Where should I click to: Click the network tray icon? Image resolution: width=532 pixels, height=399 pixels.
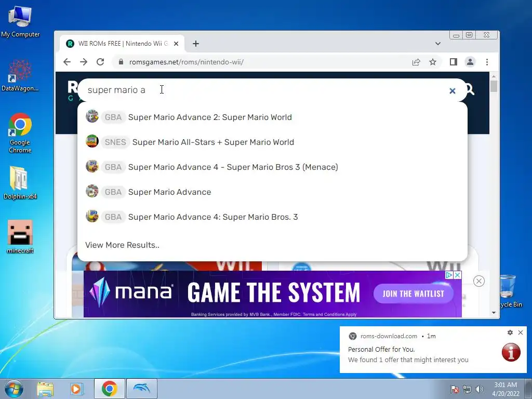point(467,389)
